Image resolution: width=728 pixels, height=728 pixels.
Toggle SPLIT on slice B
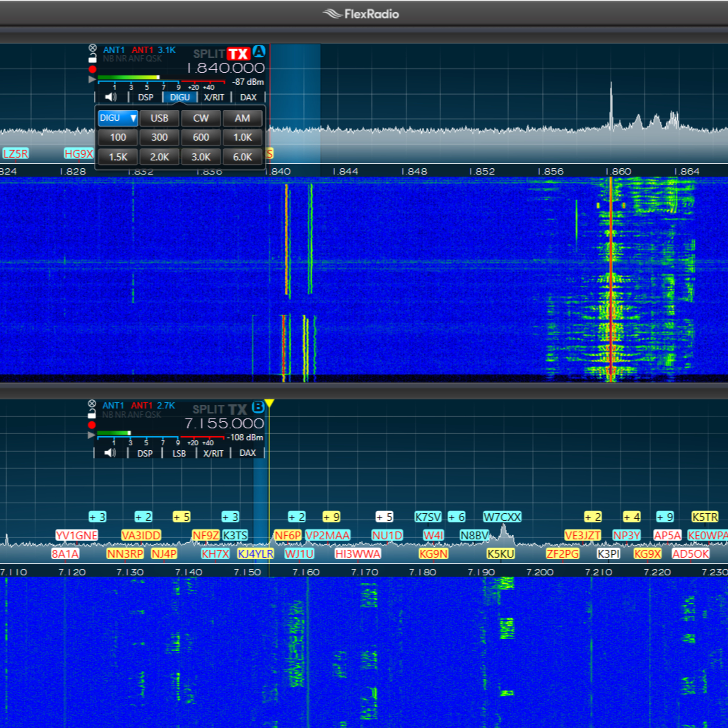click(208, 410)
